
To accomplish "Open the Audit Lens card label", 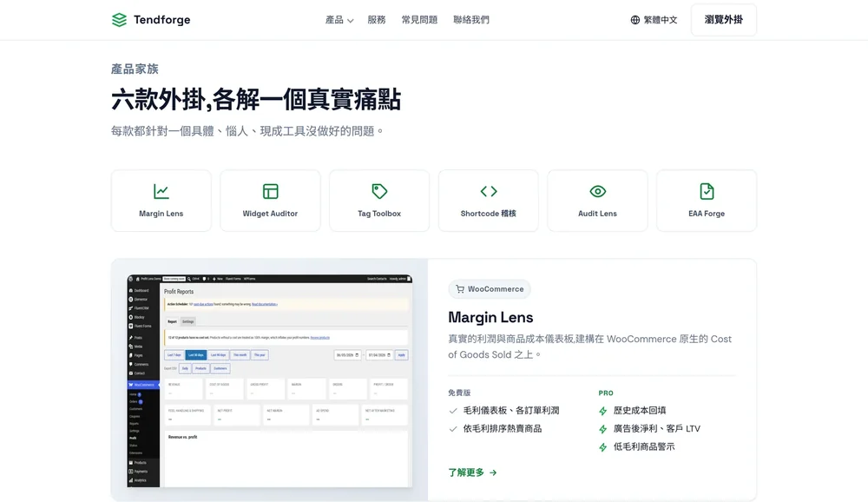I will [597, 214].
